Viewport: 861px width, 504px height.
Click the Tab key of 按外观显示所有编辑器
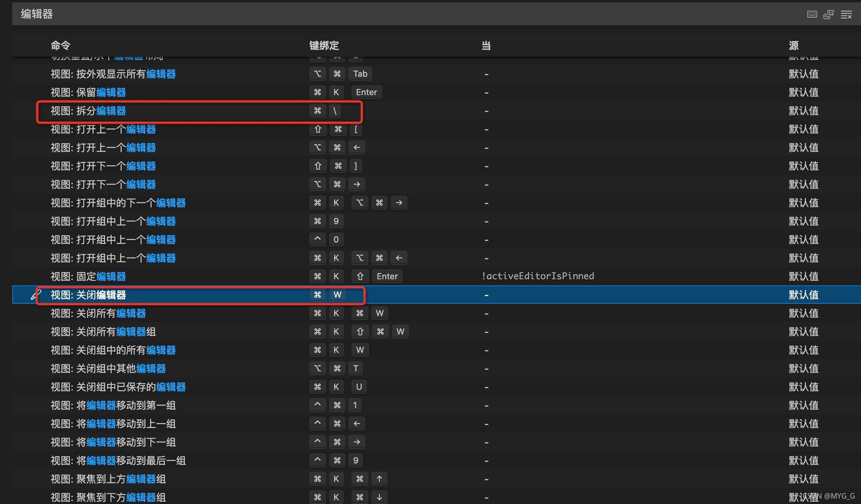(x=360, y=74)
